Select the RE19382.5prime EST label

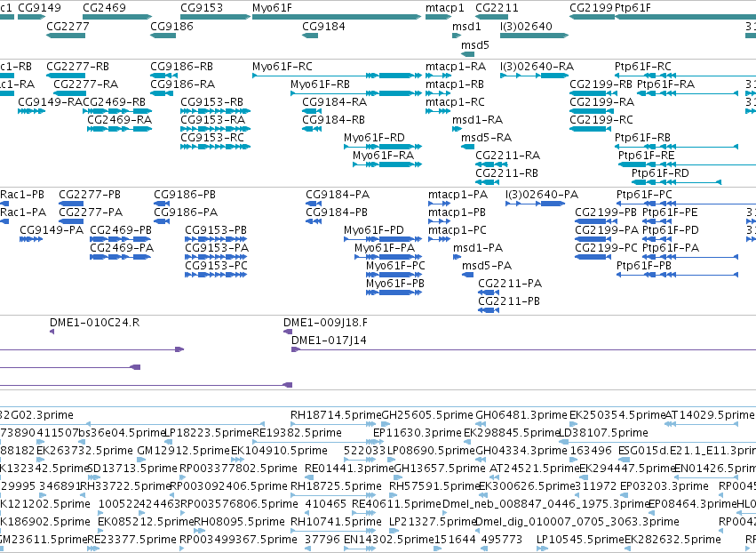coord(297,433)
